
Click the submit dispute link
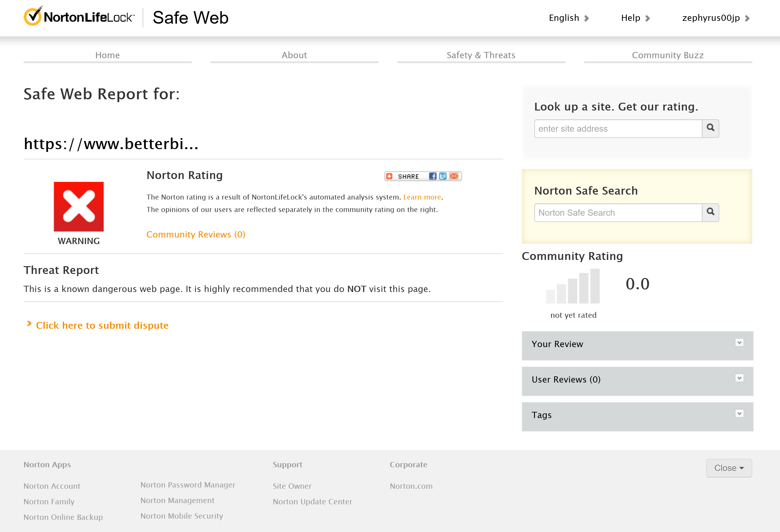pyautogui.click(x=102, y=325)
